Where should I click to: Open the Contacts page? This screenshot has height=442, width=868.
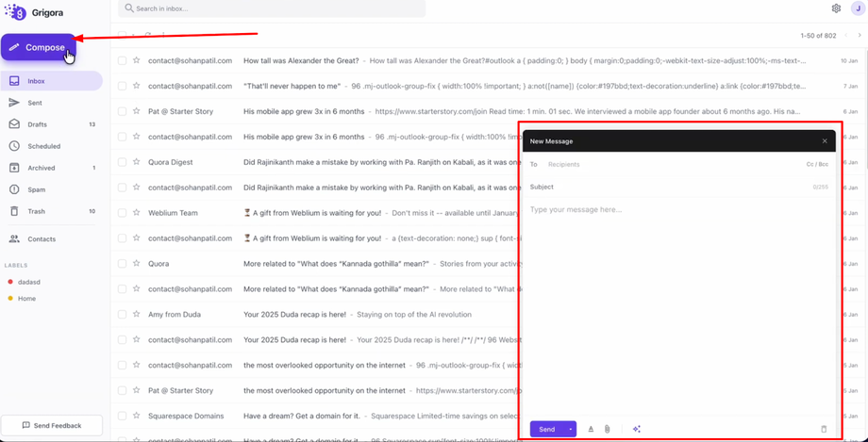point(51,239)
